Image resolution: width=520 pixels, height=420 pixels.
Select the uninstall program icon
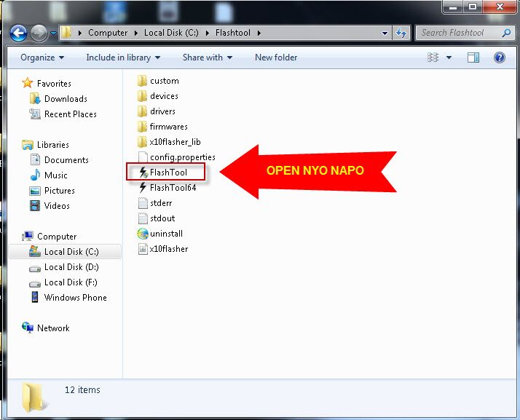(x=143, y=234)
